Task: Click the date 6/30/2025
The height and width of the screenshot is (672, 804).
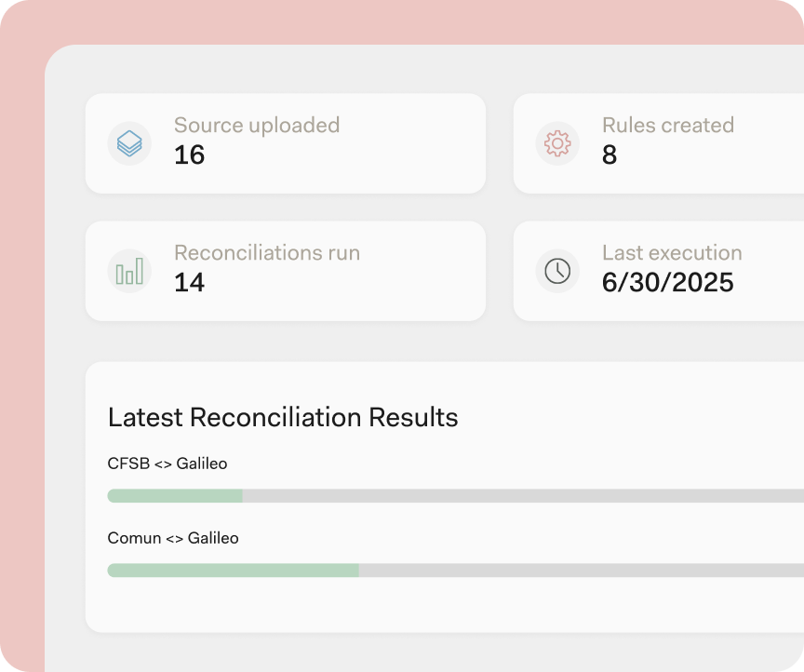Action: (x=667, y=283)
